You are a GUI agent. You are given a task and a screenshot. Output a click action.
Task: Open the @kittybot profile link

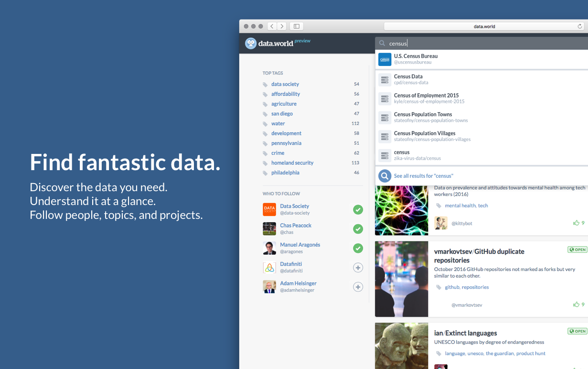461,223
